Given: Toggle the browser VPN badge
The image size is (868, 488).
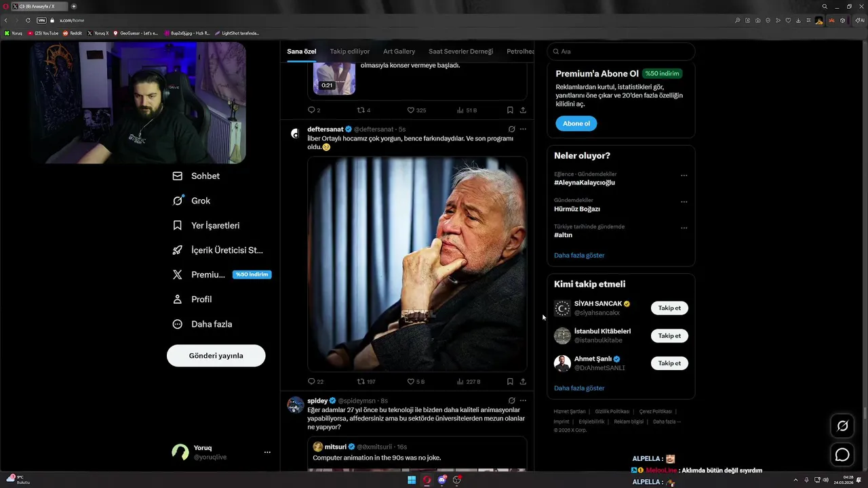Looking at the screenshot, I should click(x=41, y=20).
